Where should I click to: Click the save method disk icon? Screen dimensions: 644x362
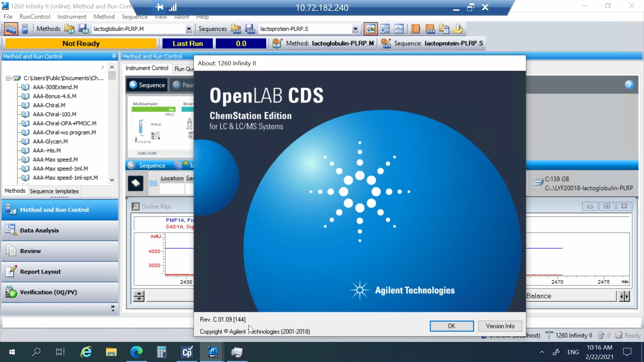(x=83, y=29)
